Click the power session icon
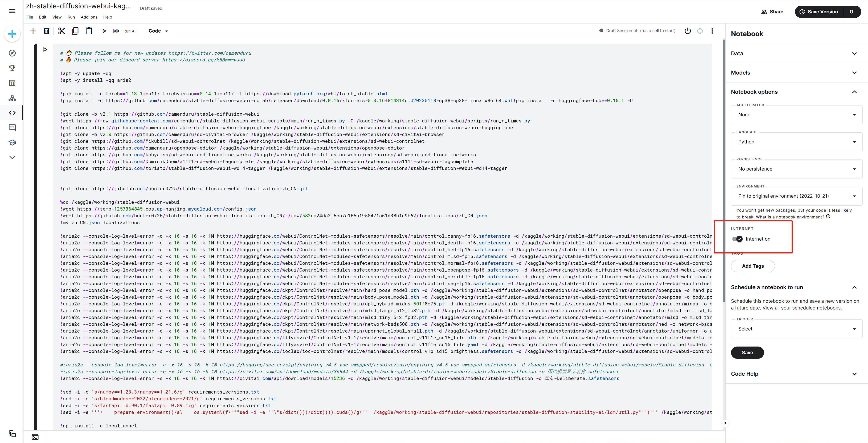 [x=688, y=31]
